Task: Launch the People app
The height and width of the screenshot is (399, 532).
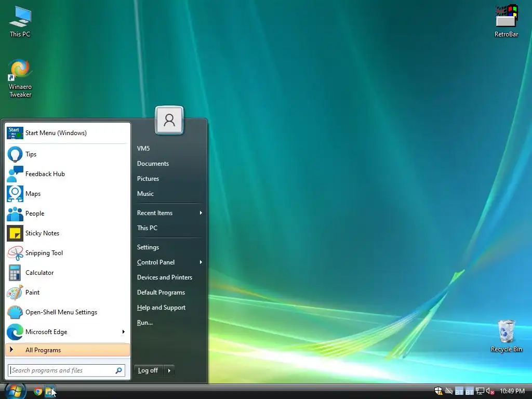Action: click(68, 214)
